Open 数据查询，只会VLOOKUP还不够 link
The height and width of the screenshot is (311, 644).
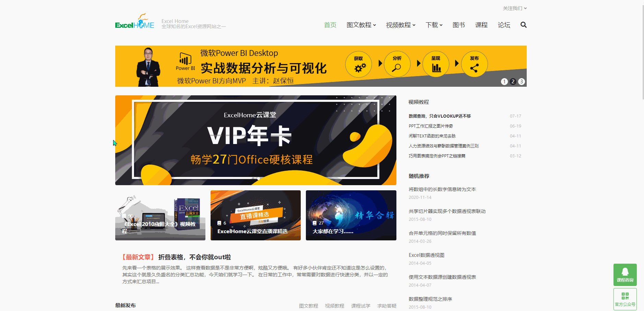click(x=440, y=116)
